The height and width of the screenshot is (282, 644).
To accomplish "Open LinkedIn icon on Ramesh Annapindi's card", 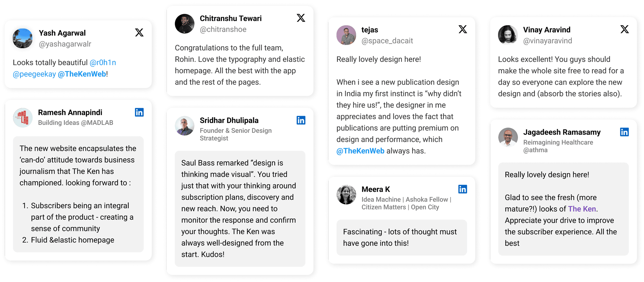I will click(139, 112).
